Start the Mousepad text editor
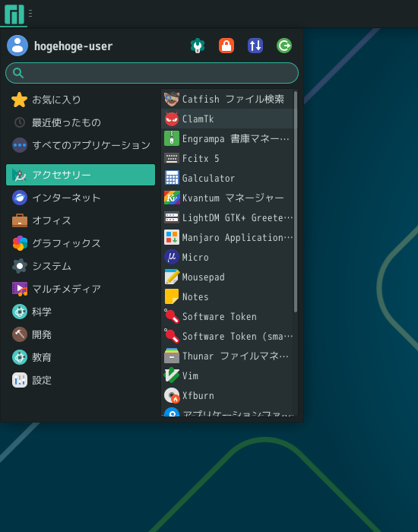The image size is (418, 532). click(x=227, y=277)
